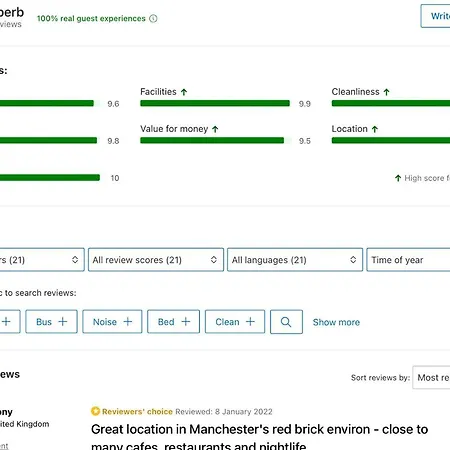Viewport: 450px width, 450px height.
Task: Click the Great location in Manchester's review title
Action: click(260, 437)
